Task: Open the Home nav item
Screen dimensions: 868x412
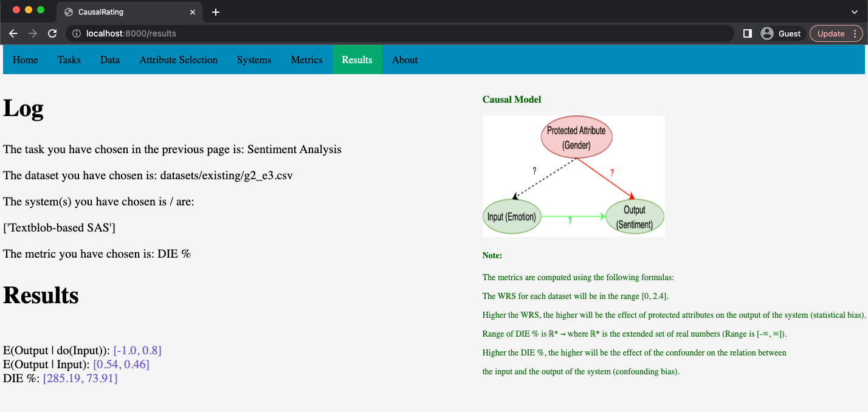Action: coord(26,60)
